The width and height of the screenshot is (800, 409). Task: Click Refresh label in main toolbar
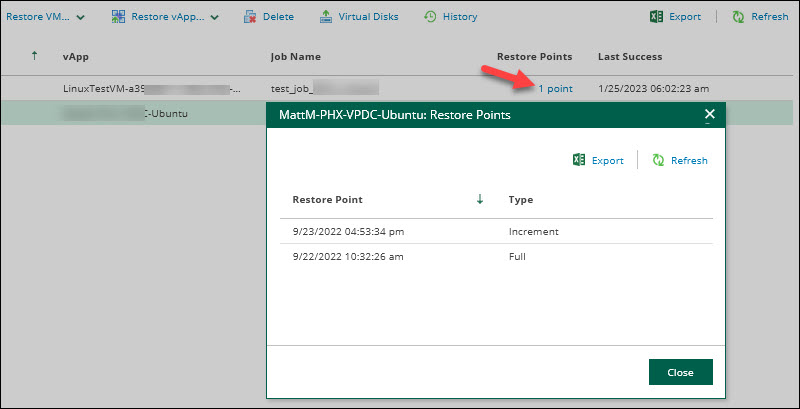[x=770, y=17]
